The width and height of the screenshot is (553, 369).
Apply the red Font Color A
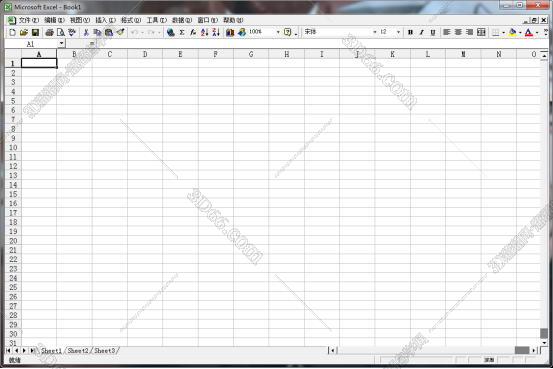click(529, 32)
